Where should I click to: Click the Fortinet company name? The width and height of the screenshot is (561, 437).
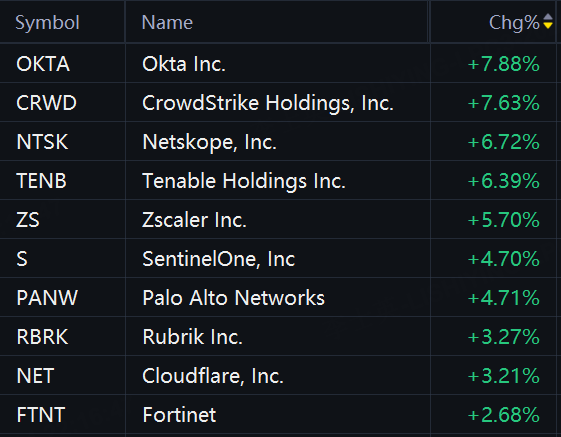point(179,415)
